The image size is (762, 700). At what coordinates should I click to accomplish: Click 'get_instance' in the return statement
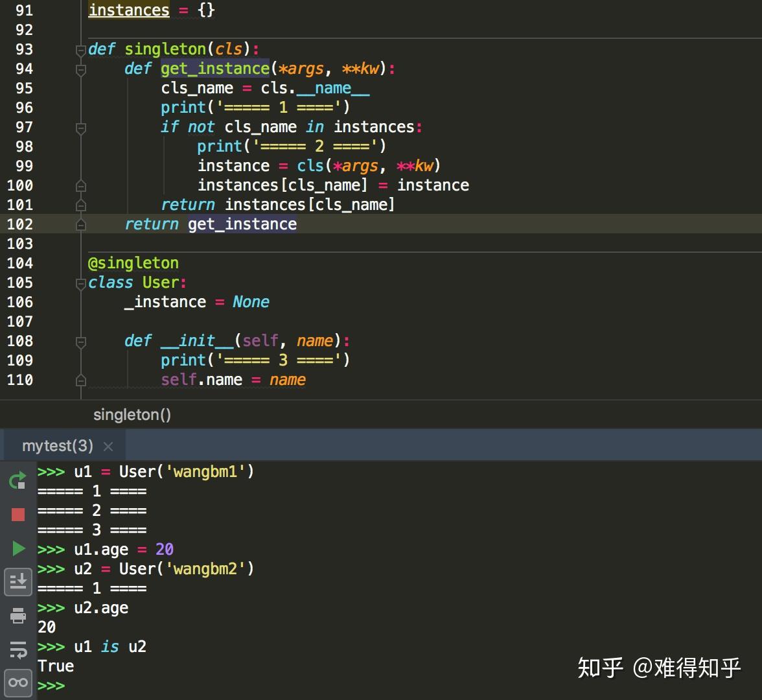[x=242, y=224]
